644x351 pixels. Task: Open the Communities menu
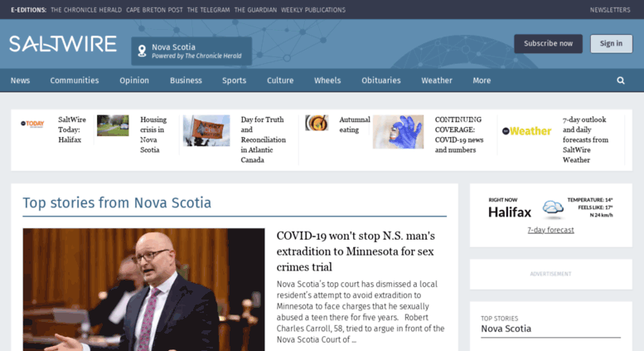click(x=75, y=80)
